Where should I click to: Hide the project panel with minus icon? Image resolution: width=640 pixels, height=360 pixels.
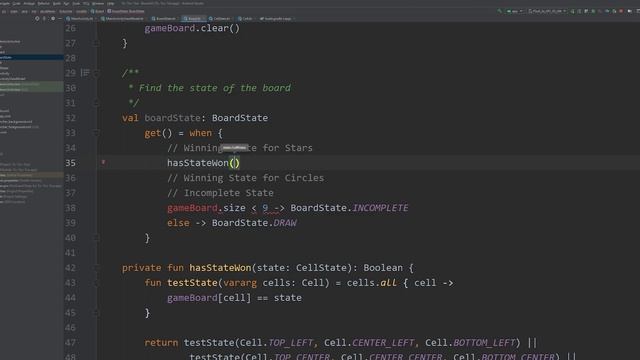coord(60,18)
